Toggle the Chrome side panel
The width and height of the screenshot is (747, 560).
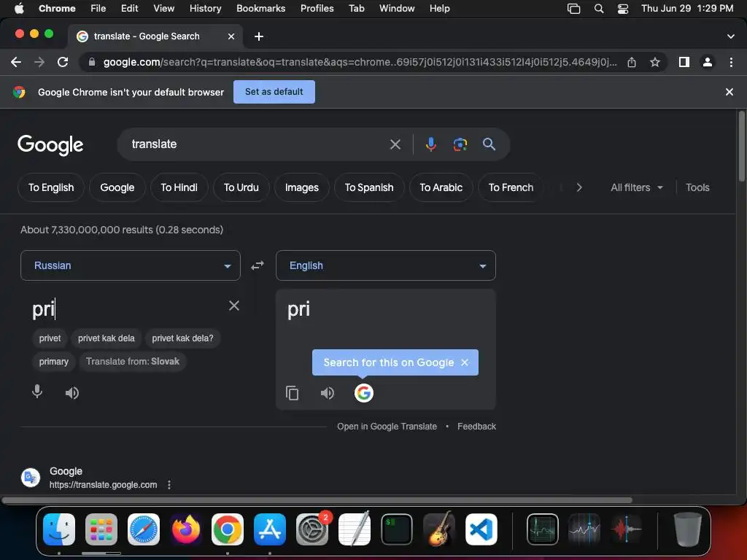click(684, 62)
